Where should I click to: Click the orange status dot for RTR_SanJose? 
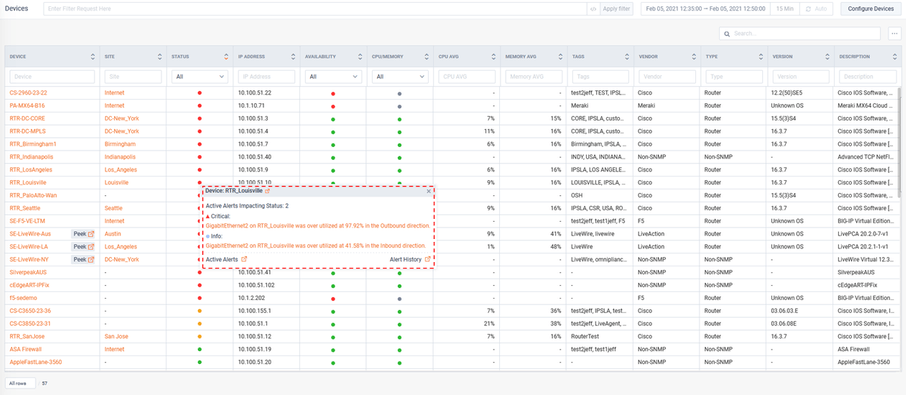tap(199, 336)
